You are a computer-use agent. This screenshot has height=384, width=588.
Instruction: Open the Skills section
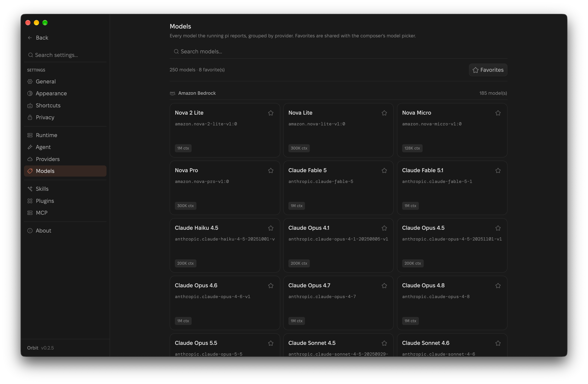65,189
